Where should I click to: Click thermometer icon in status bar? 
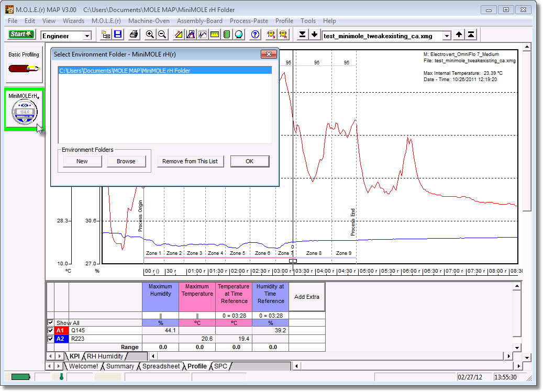[x=61, y=377]
